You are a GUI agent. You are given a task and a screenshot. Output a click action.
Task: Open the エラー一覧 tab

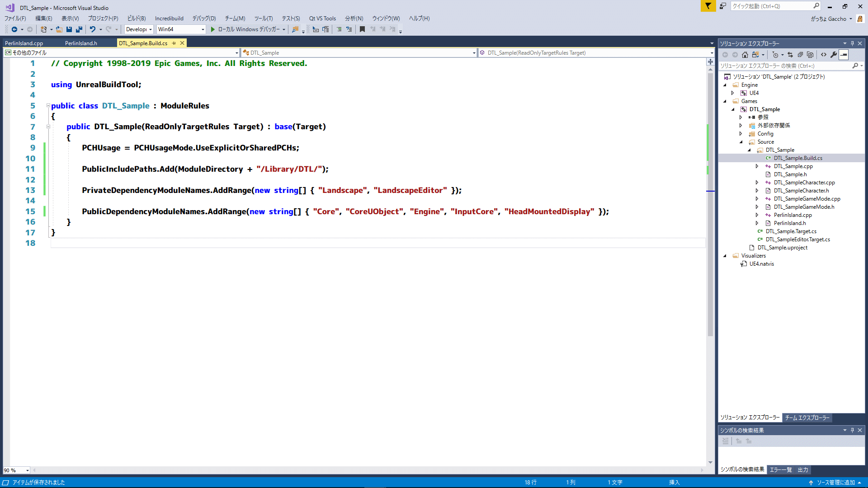pyautogui.click(x=781, y=470)
